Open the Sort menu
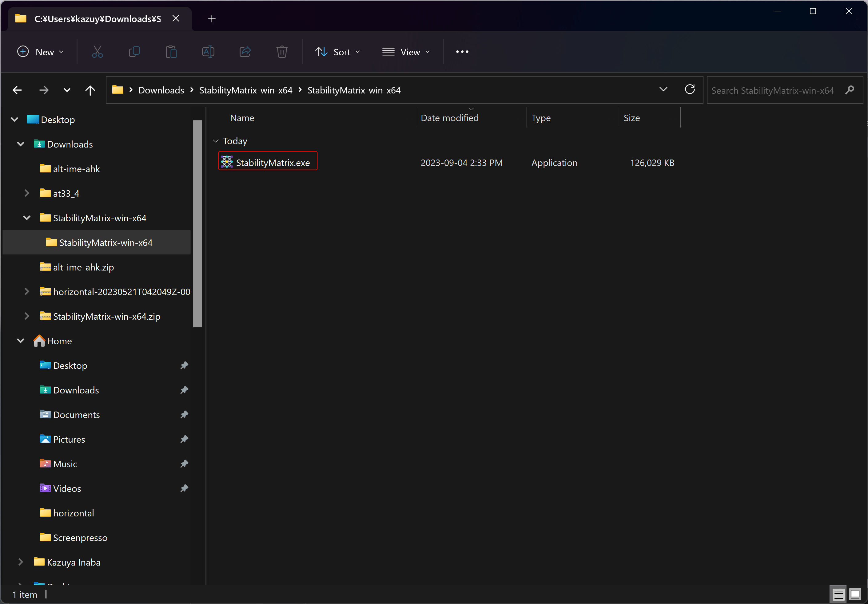Screen dimensions: 868x604 click(338, 52)
